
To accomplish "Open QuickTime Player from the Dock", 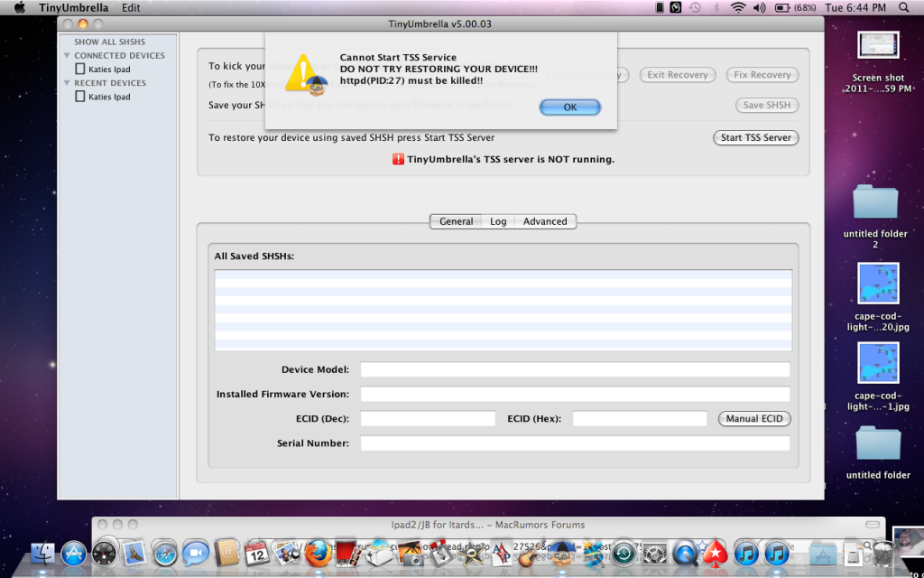I will point(685,555).
